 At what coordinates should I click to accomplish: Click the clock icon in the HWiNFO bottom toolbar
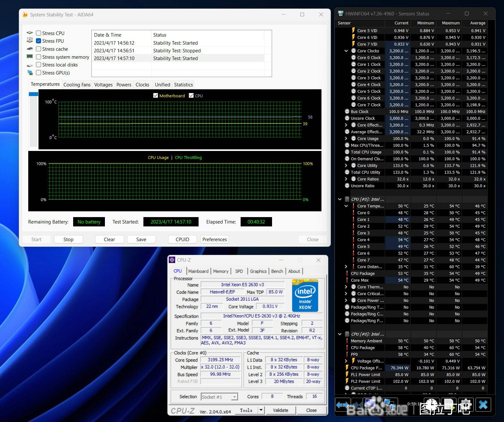pyautogui.click(x=432, y=405)
